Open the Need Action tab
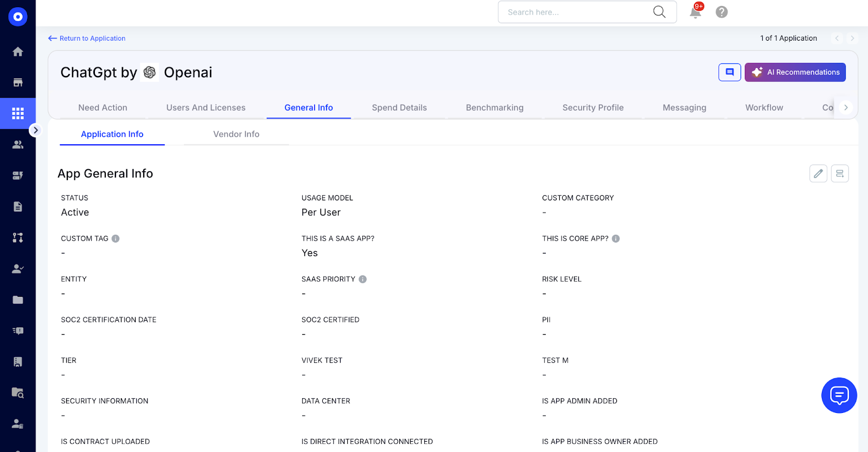The image size is (868, 452). (x=103, y=107)
